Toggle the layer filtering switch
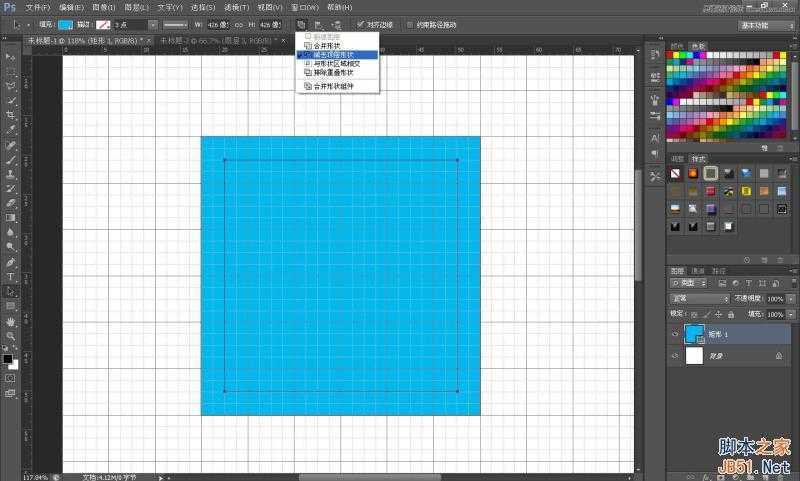Screen dimensions: 800x481 pos(793,283)
